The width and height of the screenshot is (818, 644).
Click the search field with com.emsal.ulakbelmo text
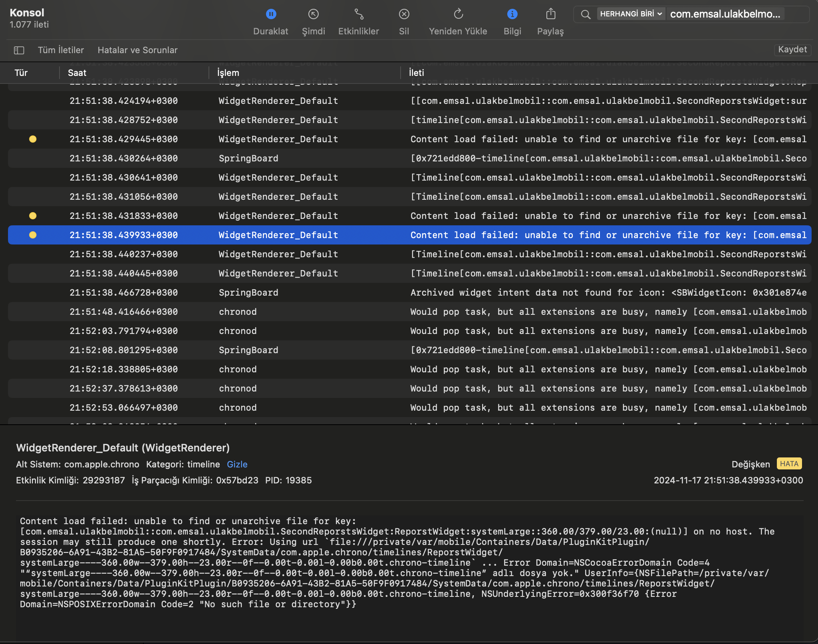coord(725,14)
